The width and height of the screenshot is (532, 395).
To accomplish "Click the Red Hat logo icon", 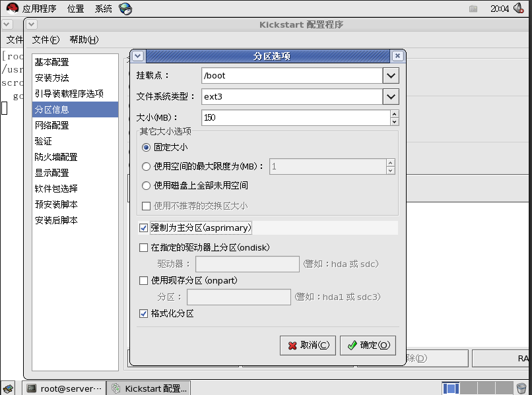I will click(13, 8).
